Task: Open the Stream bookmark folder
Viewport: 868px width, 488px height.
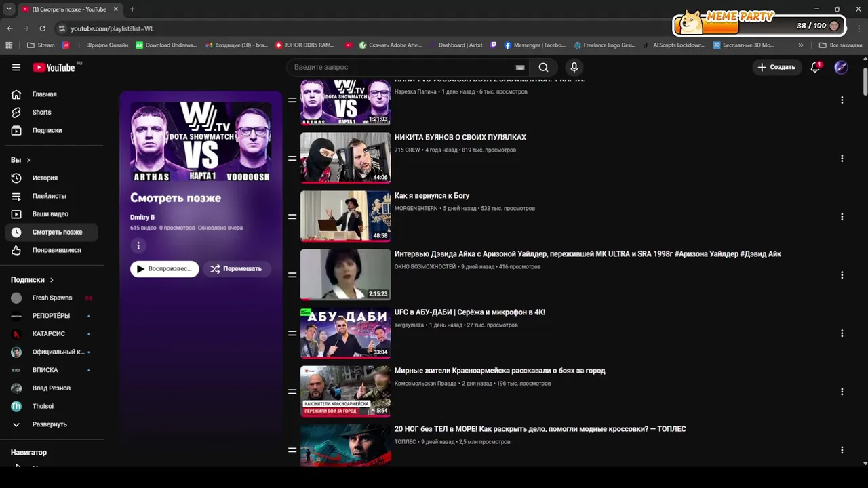Action: click(41, 45)
